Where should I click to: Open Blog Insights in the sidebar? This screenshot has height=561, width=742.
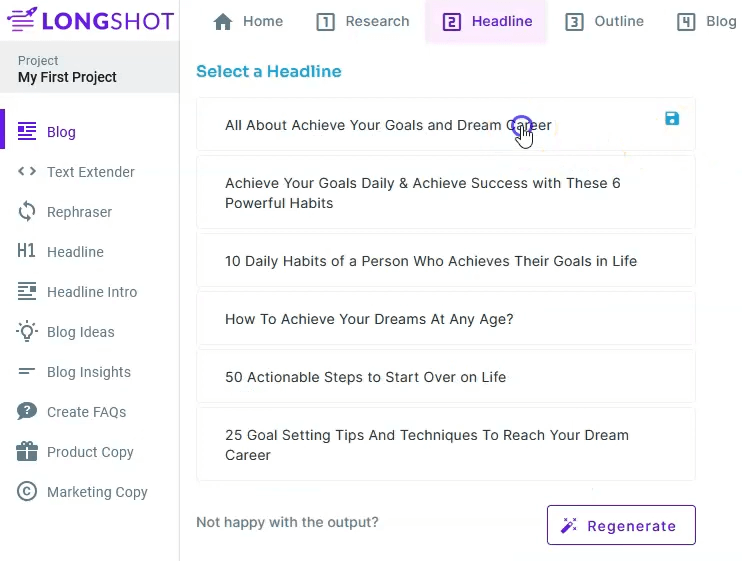[x=90, y=372]
